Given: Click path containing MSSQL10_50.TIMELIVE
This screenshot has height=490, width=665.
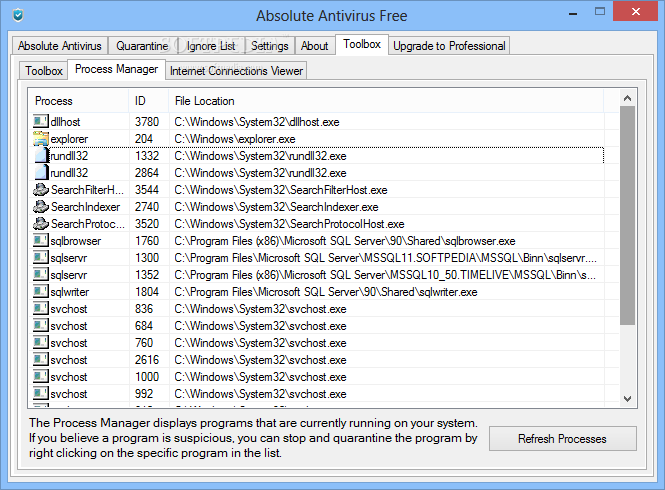Looking at the screenshot, I should click(386, 274).
